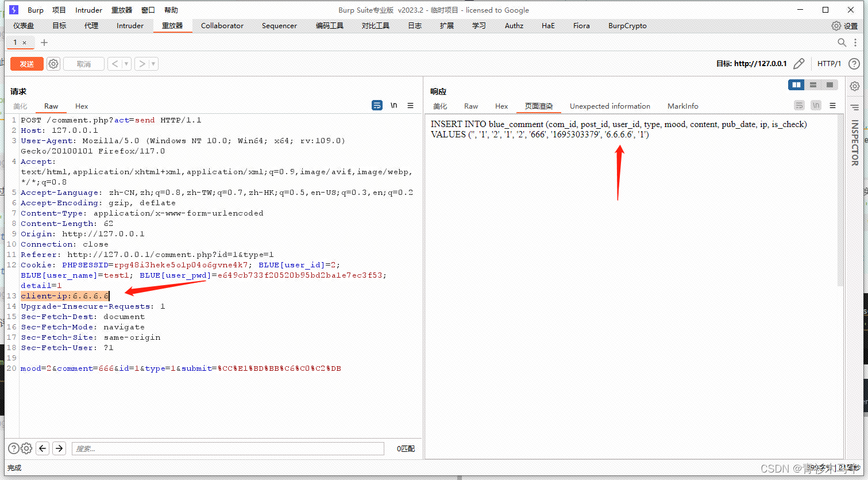This screenshot has height=480, width=868.
Task: Expand the INSPECTOR side panel
Action: click(855, 143)
